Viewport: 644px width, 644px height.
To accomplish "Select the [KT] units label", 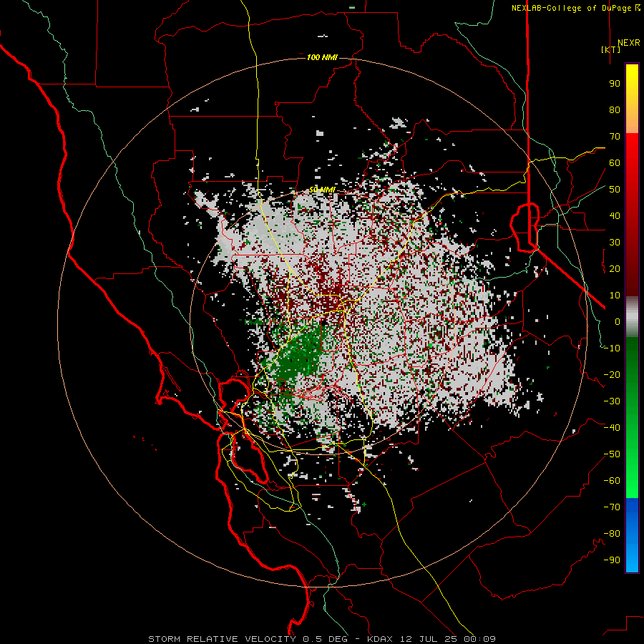I will click(611, 49).
